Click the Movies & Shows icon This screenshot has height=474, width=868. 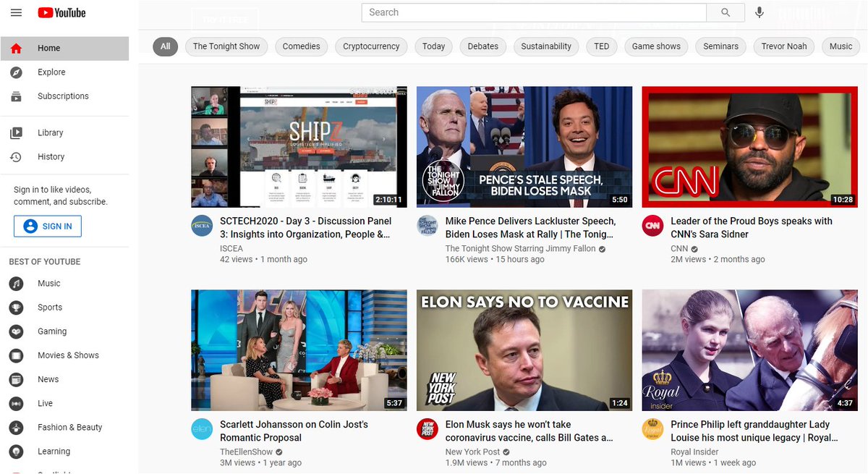(x=16, y=355)
